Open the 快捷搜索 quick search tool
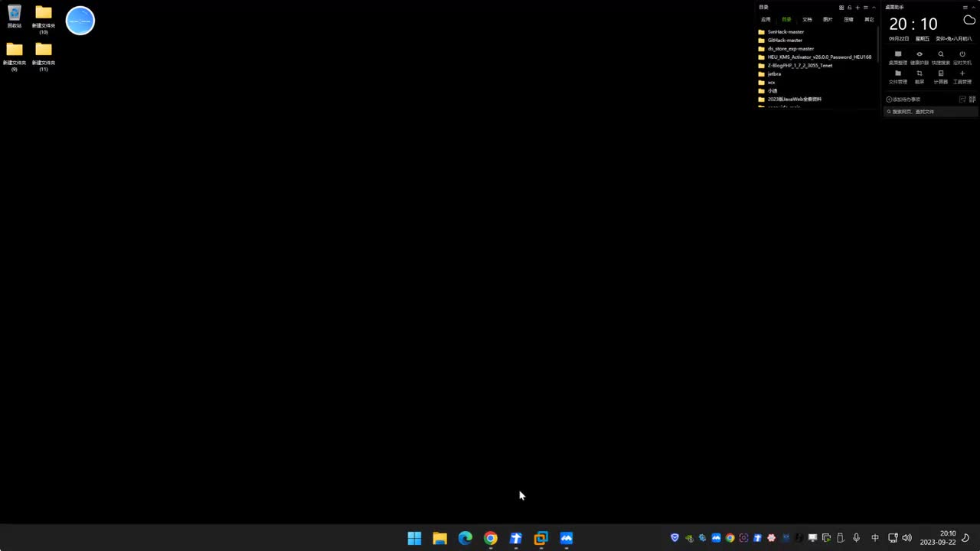The image size is (980, 551). [x=941, y=57]
